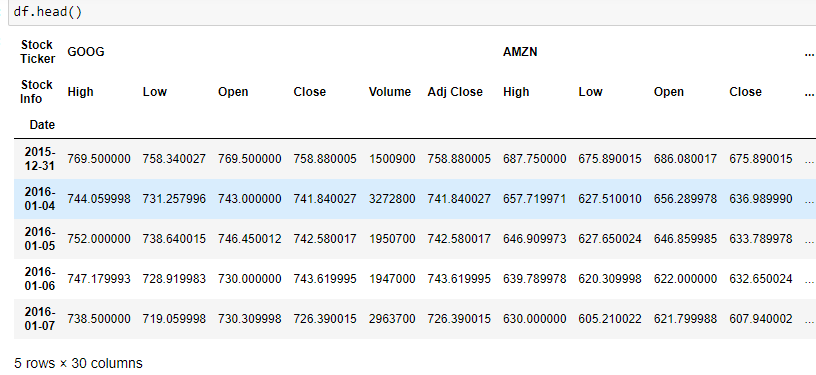Viewport: 816px width, 375px height.
Task: Select the AMZN ticker column header
Action: [520, 52]
